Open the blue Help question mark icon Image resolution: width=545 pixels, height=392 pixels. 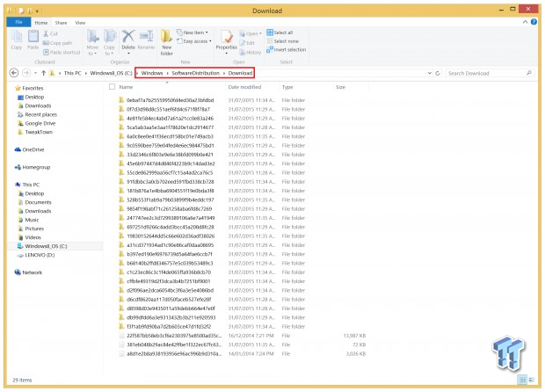click(534, 22)
